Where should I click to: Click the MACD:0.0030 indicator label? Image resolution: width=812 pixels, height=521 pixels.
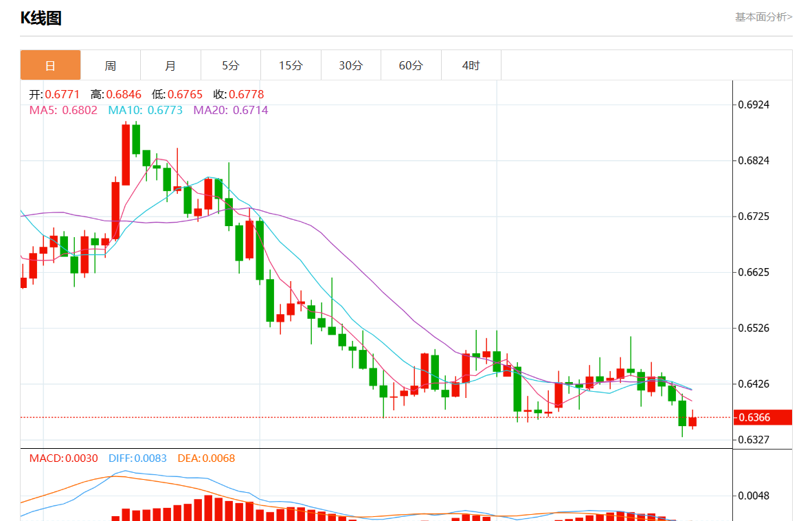64,458
